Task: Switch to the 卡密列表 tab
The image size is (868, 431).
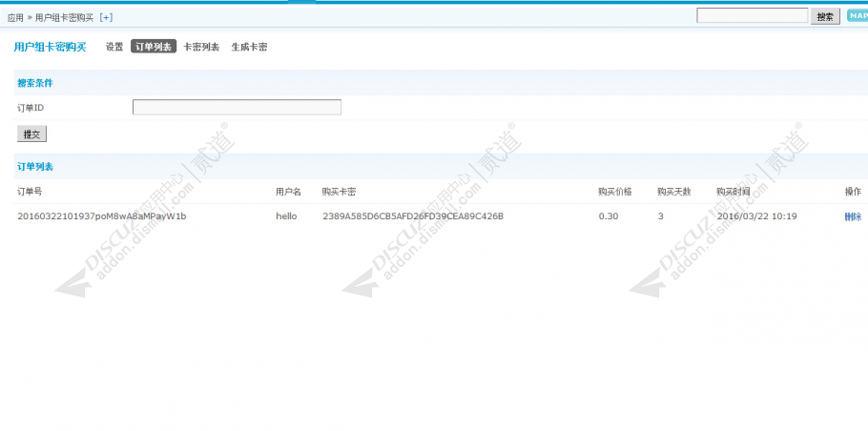Action: point(201,47)
